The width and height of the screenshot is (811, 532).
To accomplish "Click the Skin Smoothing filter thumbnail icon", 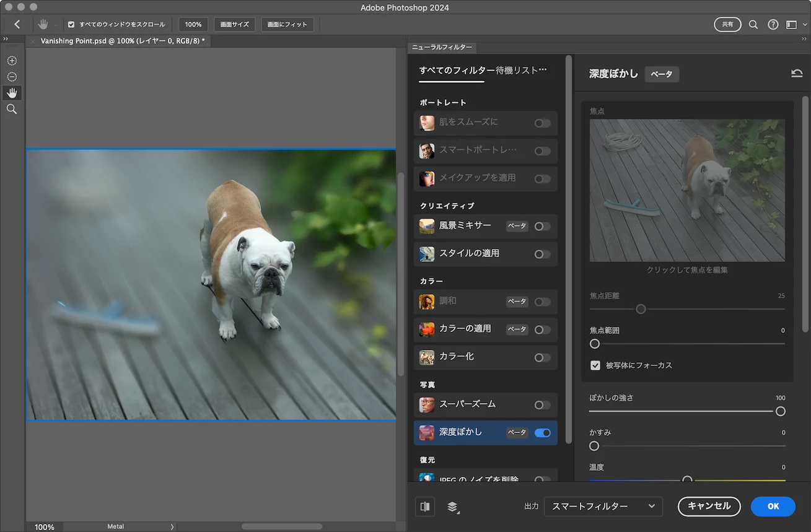I will point(427,123).
